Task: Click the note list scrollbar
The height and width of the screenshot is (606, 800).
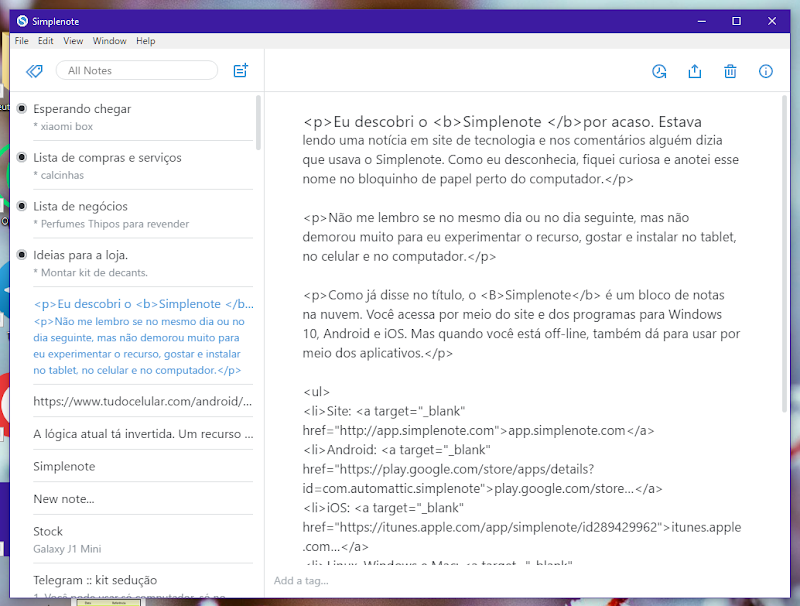Action: 258,122
